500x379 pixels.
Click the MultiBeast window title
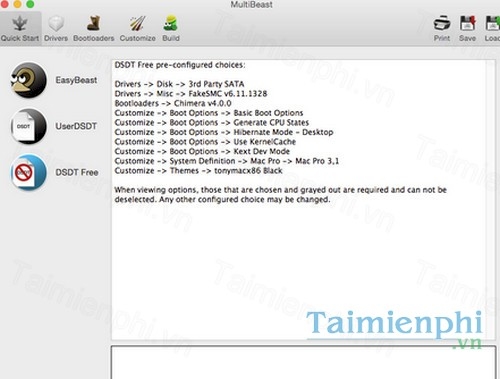pos(251,5)
